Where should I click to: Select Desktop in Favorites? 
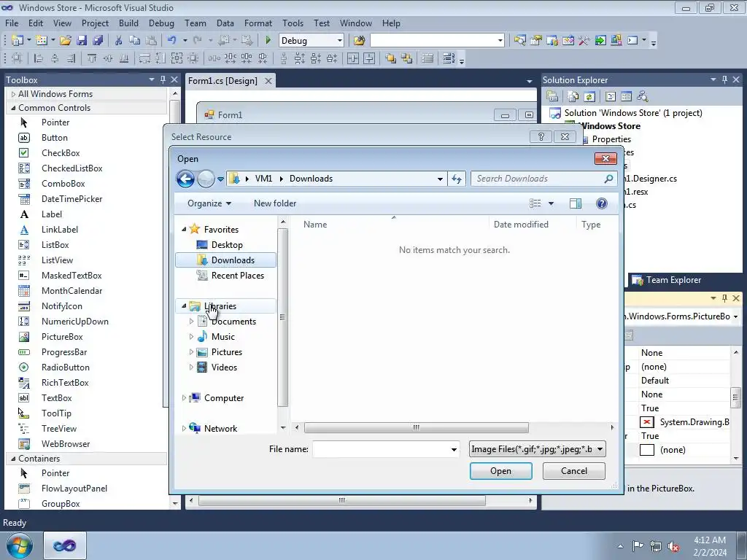(226, 245)
